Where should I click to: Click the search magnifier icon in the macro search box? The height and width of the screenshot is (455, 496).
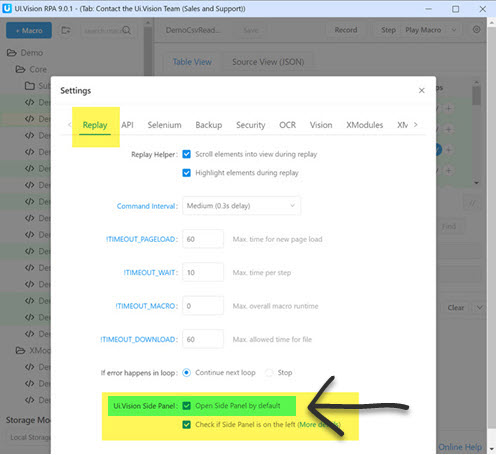127,30
